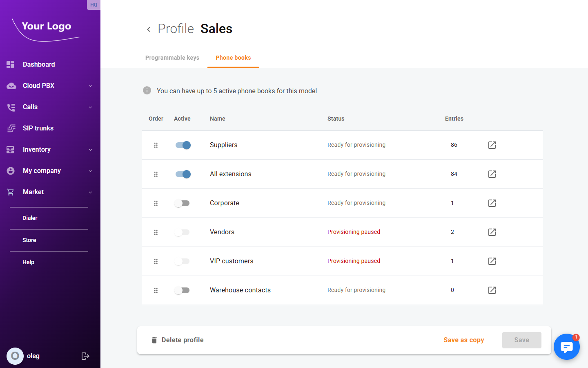
Task: Expand the Inventory sidebar section
Action: pos(90,150)
